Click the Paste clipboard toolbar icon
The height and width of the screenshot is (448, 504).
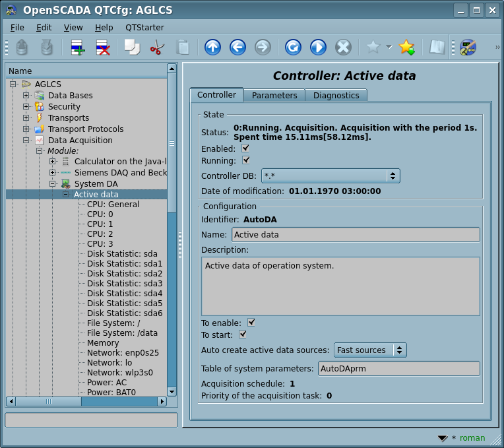coord(183,48)
